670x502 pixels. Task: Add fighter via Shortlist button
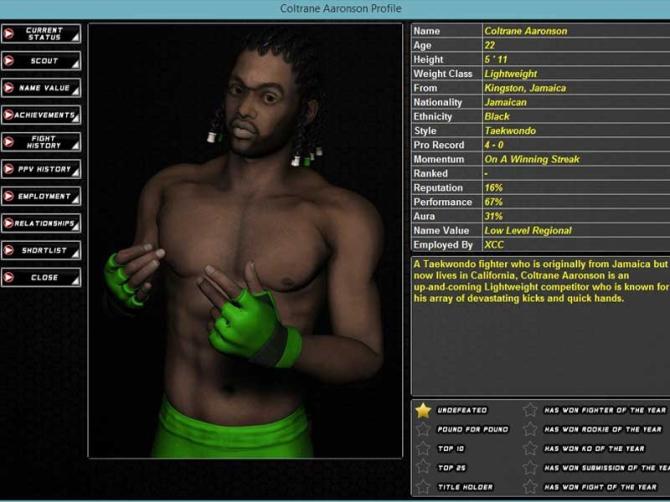pos(41,250)
